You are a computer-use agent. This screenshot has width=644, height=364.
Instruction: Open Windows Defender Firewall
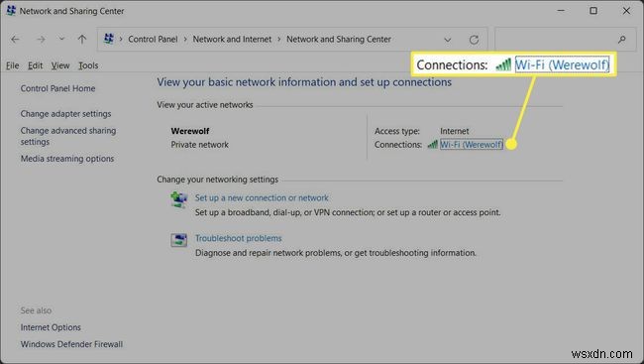pos(71,344)
